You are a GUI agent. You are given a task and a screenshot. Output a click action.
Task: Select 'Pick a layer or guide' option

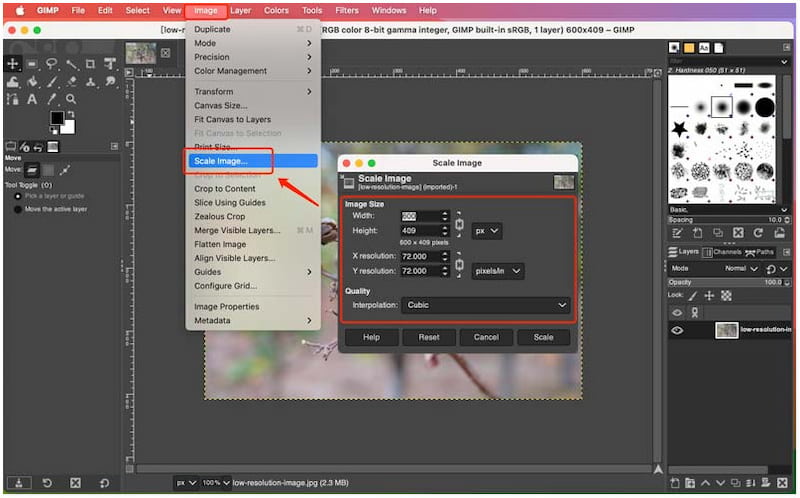coord(18,196)
